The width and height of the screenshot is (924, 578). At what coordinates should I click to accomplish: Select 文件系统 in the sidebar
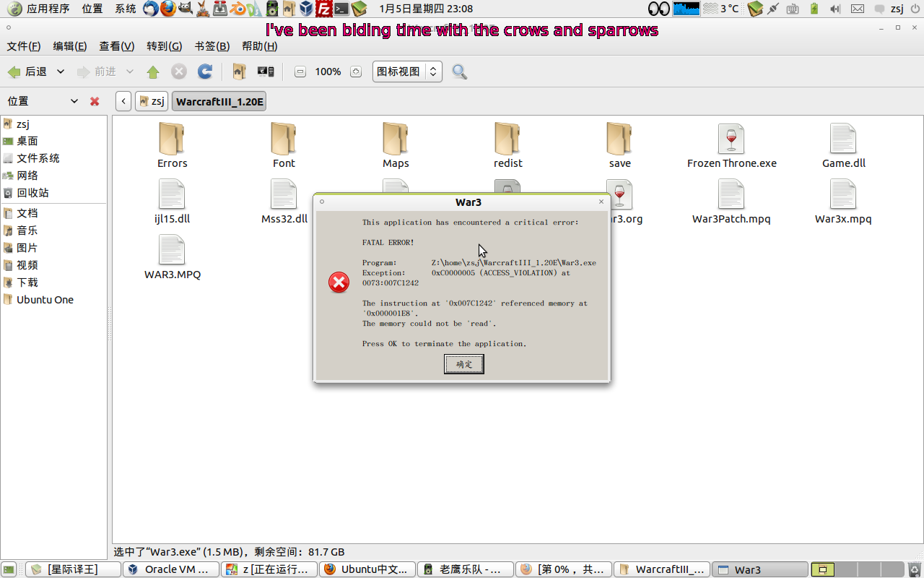[x=38, y=158]
